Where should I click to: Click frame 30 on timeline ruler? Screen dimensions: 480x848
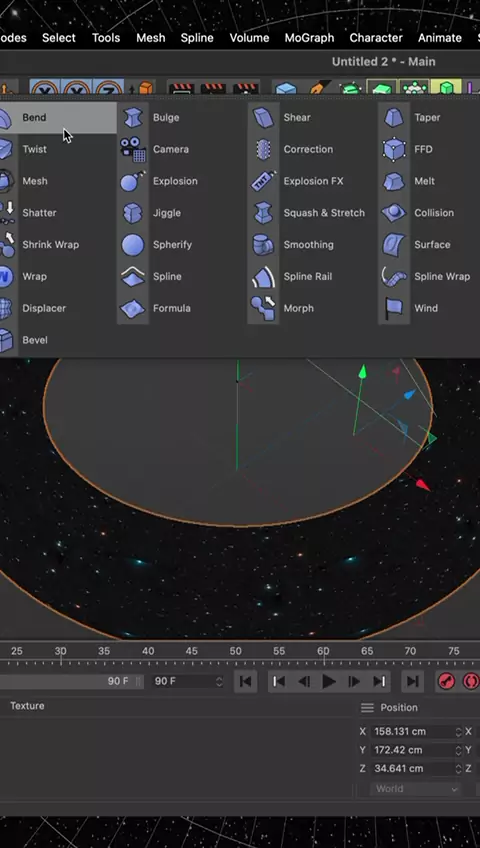click(61, 651)
